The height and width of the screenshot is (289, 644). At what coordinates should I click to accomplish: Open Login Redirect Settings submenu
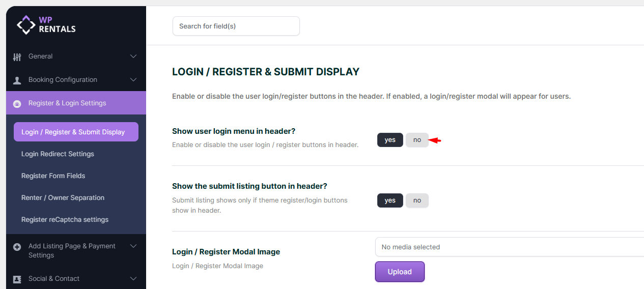click(58, 154)
